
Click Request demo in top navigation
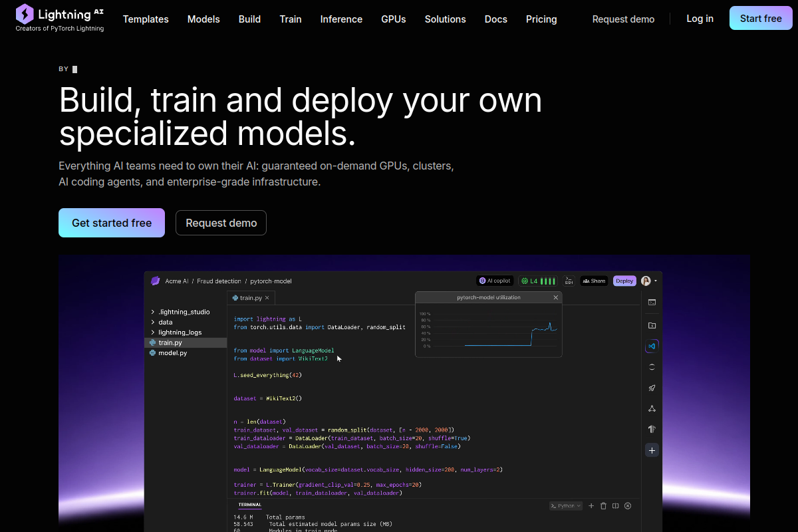point(623,19)
